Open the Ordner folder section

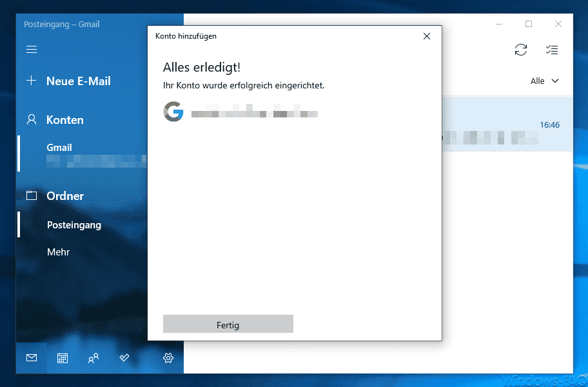(x=65, y=195)
